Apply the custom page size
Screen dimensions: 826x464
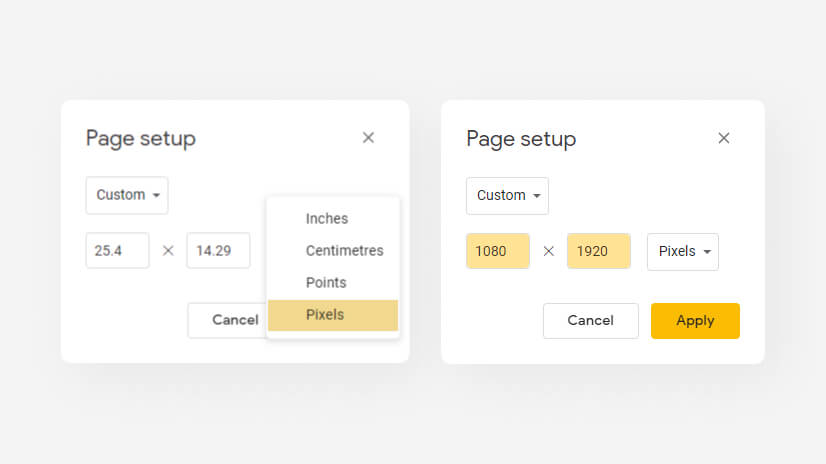695,321
